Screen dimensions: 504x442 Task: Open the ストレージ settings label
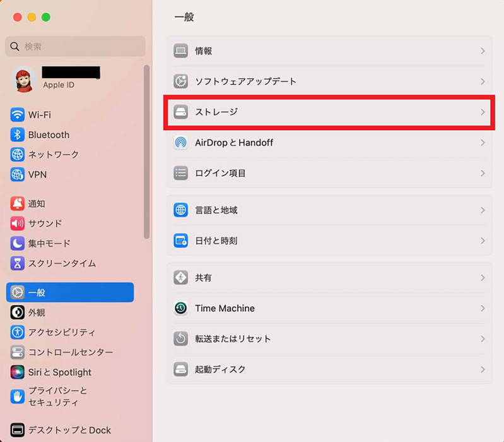pos(216,112)
